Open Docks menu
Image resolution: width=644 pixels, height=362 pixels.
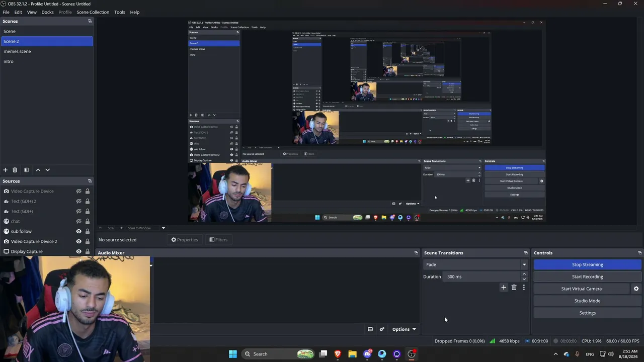point(47,12)
